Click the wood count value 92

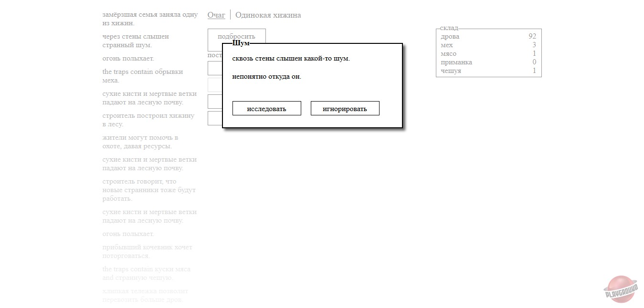(532, 37)
